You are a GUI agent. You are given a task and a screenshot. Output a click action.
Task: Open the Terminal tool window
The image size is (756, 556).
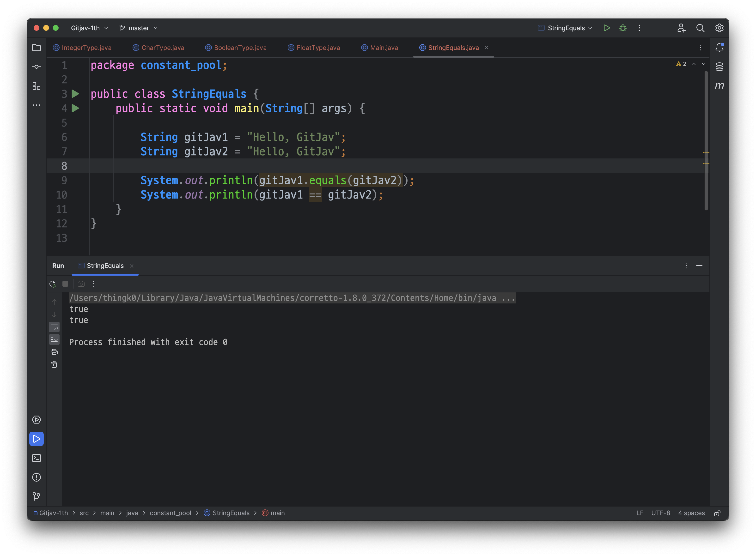coord(36,458)
